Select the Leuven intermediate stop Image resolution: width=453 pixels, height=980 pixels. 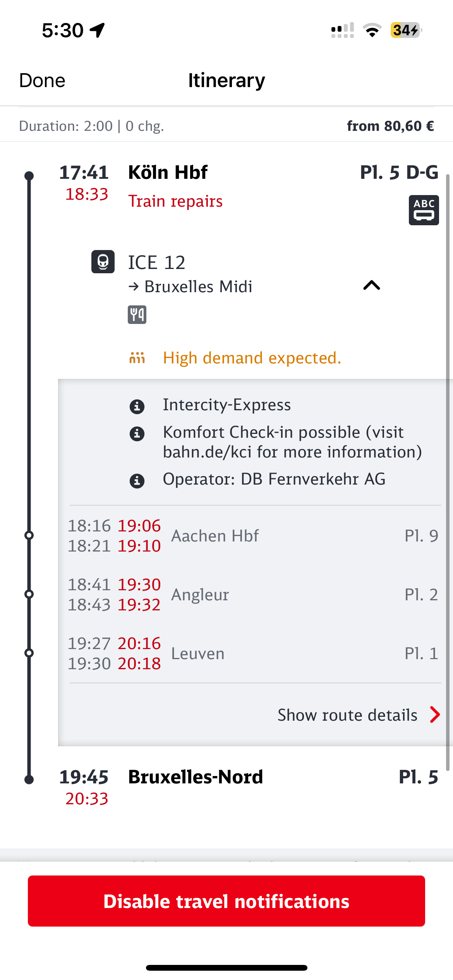click(x=198, y=654)
